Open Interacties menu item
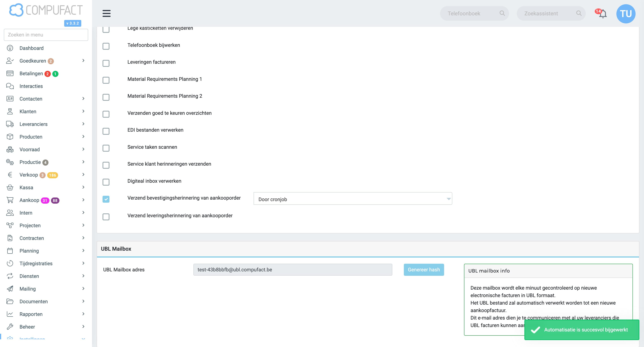 tap(46, 86)
